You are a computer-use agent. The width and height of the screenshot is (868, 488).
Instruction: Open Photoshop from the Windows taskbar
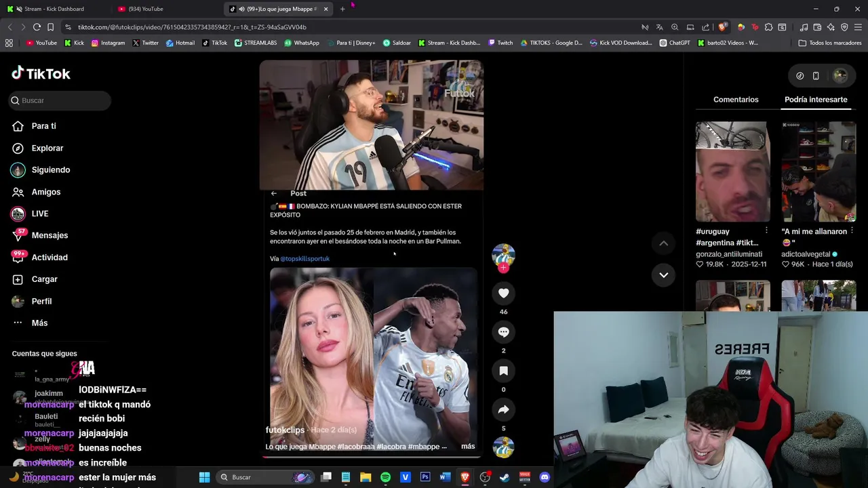425,477
